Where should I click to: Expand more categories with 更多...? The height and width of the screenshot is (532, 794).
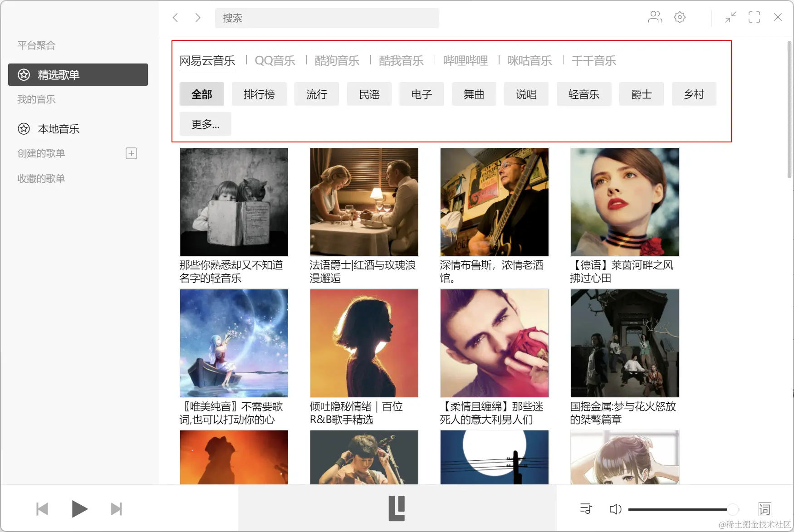pyautogui.click(x=206, y=124)
